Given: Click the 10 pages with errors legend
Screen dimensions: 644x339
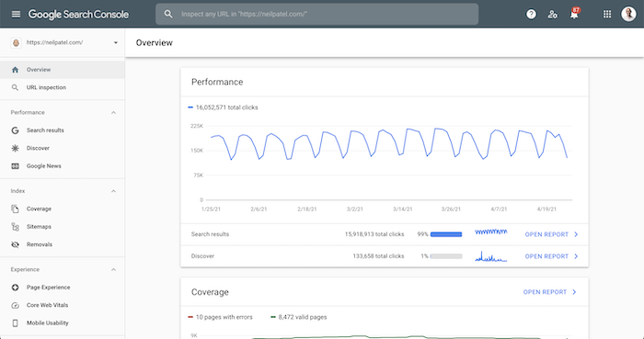Looking at the screenshot, I should pos(220,317).
